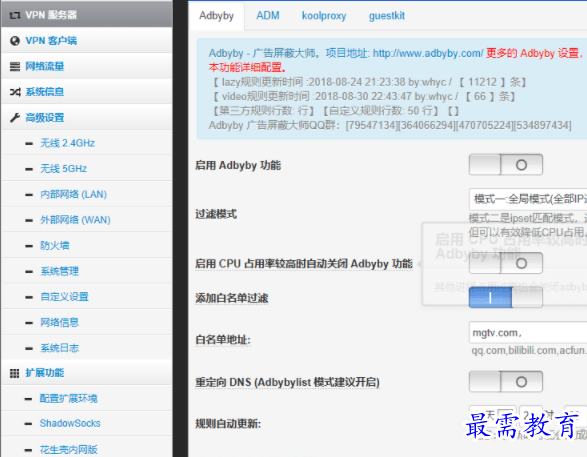Toggle the 重定向 DNS switch
This screenshot has height=457, width=587.
tap(506, 382)
